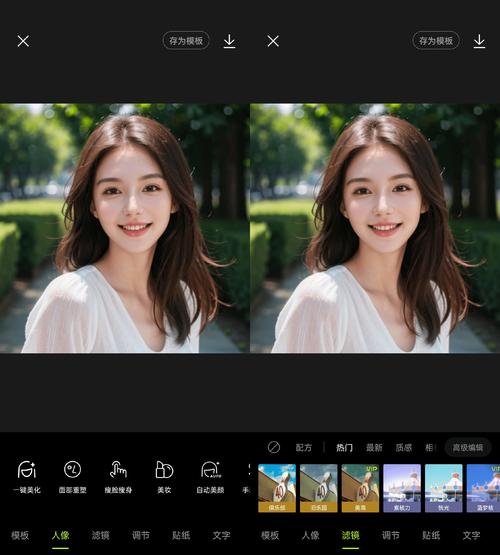This screenshot has width=500, height=555.
Task: Apply the first purple-labeled carousel filter
Action: (x=402, y=488)
